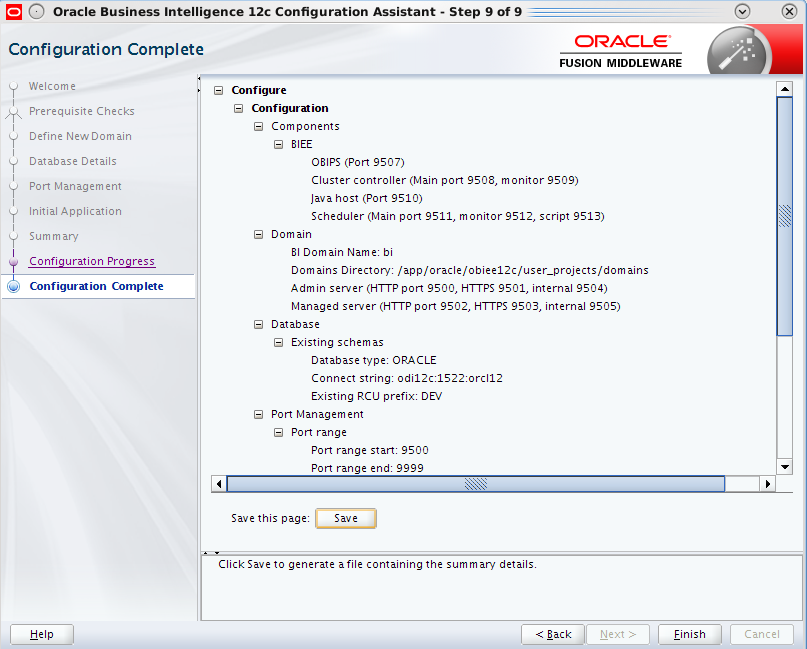Select the OBIPS (Port 9507) row
The width and height of the screenshot is (807, 649).
point(358,163)
